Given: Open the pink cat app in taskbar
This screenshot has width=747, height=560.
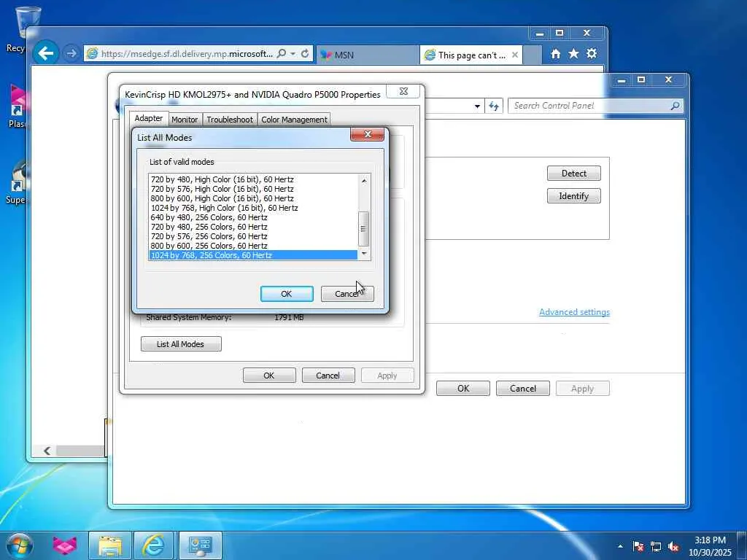Looking at the screenshot, I should pos(64,545).
